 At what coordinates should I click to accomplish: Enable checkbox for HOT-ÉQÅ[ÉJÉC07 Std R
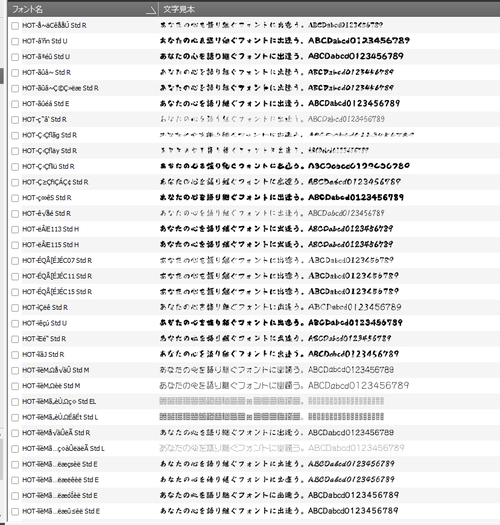(x=15, y=261)
